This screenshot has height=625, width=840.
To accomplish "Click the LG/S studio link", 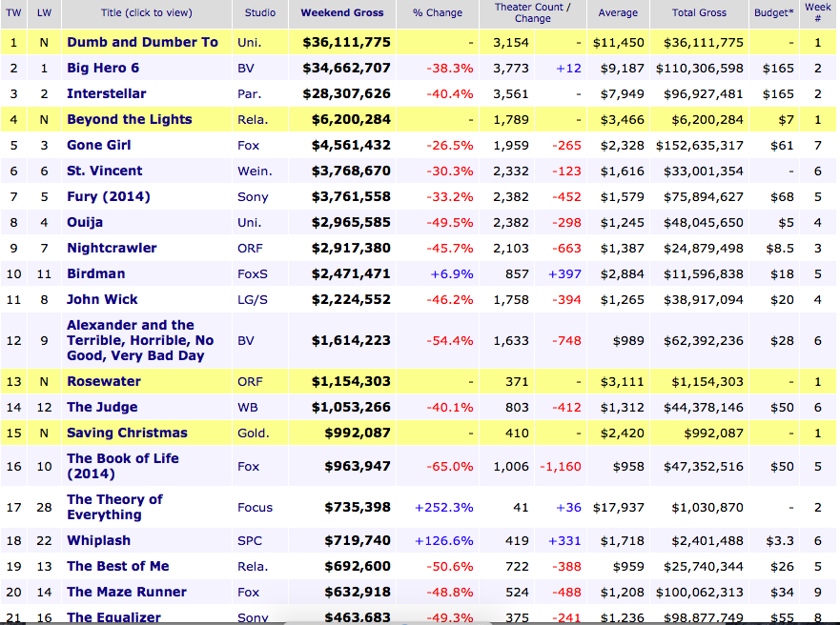I will point(253,299).
